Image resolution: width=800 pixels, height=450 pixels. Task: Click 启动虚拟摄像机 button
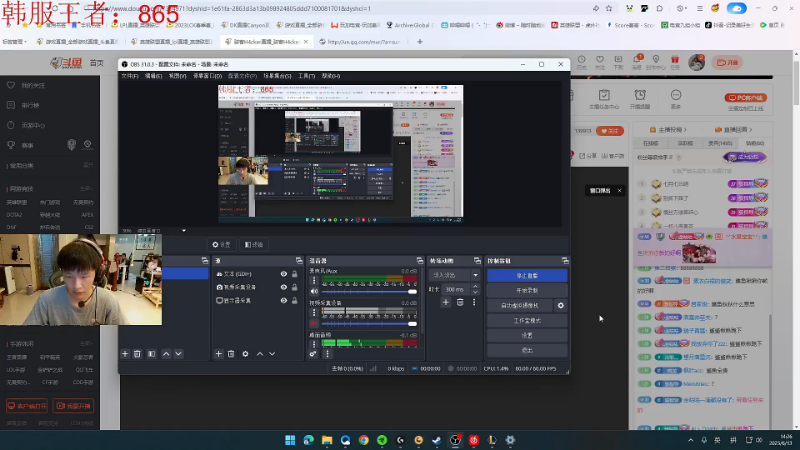(520, 305)
